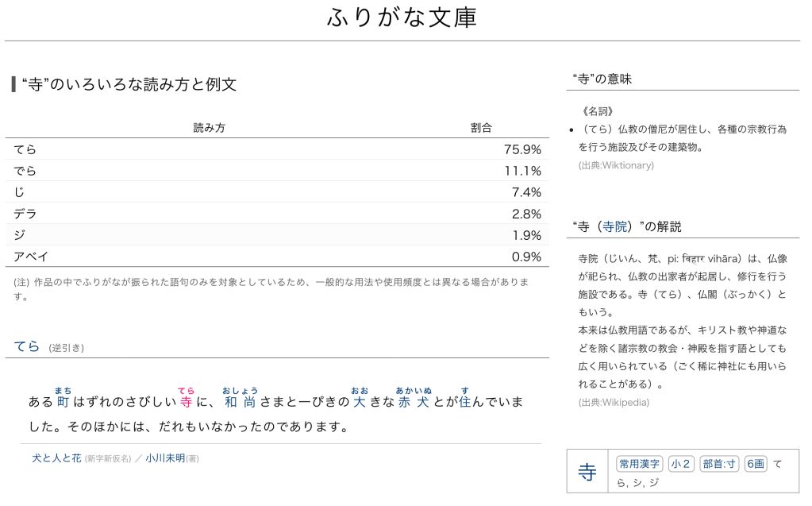Select the kanji 大 with おお furigana
The height and width of the screenshot is (506, 812).
point(360,402)
